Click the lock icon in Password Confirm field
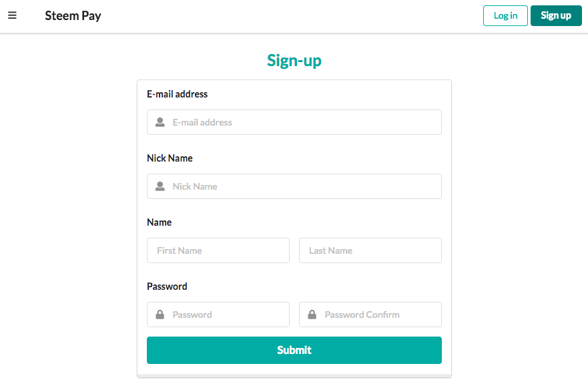The height and width of the screenshot is (384, 588). (x=312, y=315)
